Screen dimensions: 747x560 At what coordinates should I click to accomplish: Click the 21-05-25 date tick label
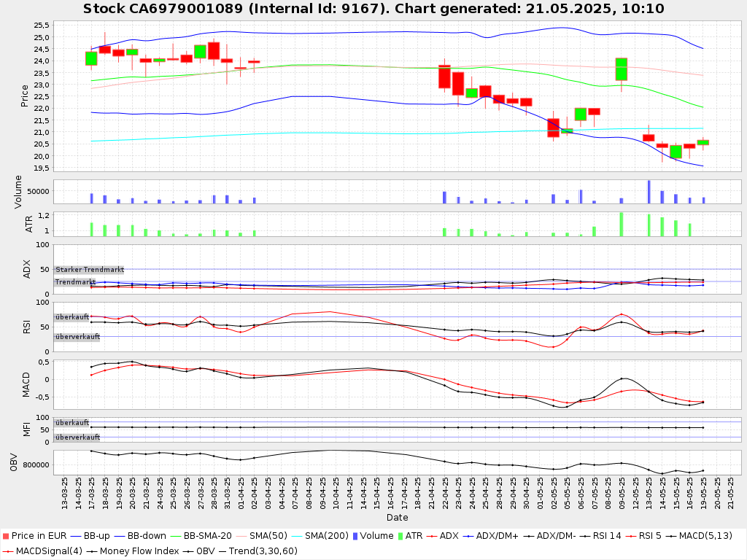coord(730,494)
